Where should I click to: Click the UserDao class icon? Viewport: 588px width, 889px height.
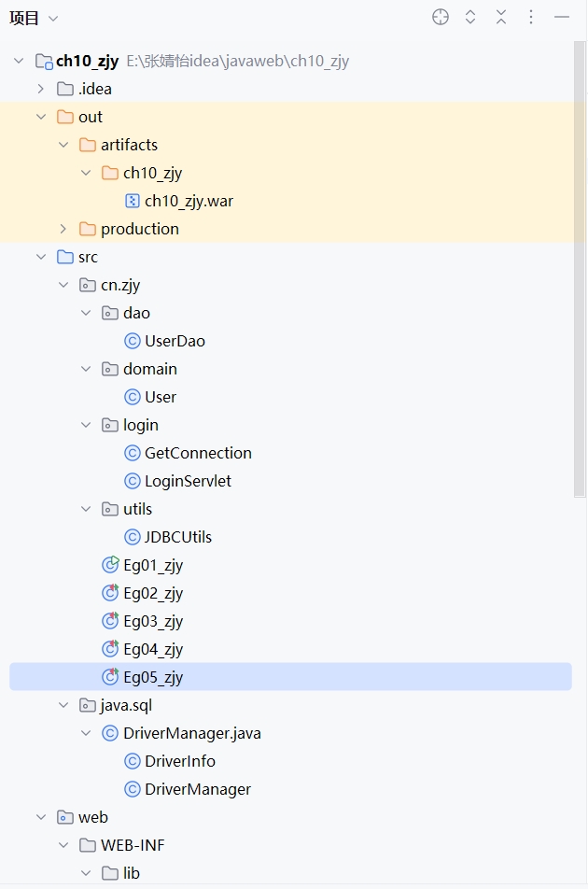click(x=133, y=341)
